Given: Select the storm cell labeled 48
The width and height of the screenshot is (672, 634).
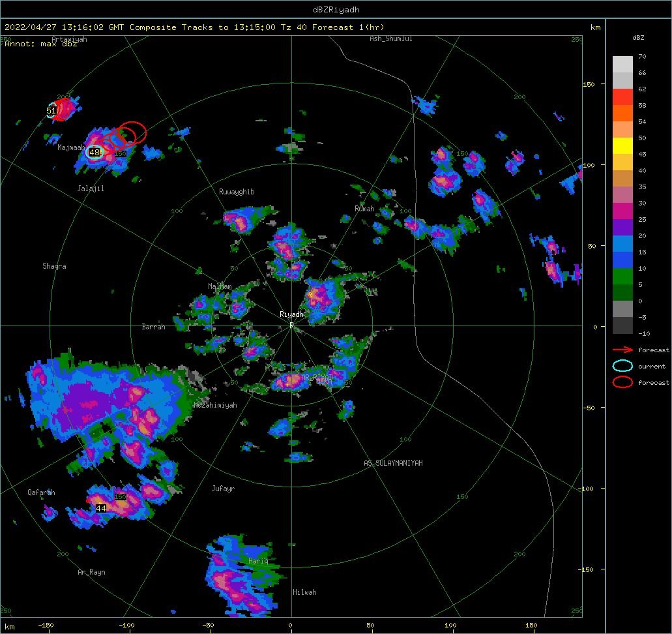Looking at the screenshot, I should click(95, 152).
